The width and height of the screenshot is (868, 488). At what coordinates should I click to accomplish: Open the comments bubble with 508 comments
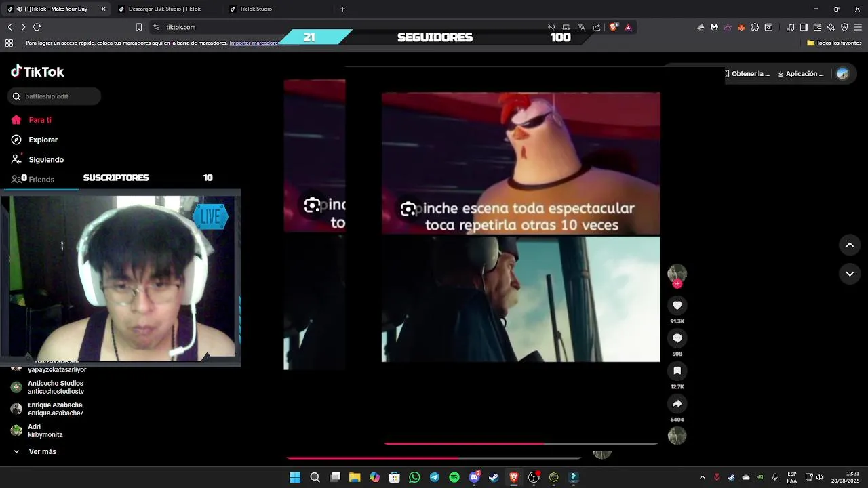677,338
